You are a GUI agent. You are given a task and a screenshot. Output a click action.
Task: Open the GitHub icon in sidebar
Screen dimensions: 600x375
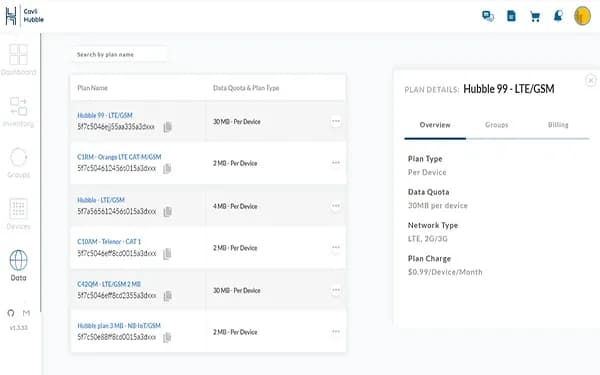click(11, 313)
